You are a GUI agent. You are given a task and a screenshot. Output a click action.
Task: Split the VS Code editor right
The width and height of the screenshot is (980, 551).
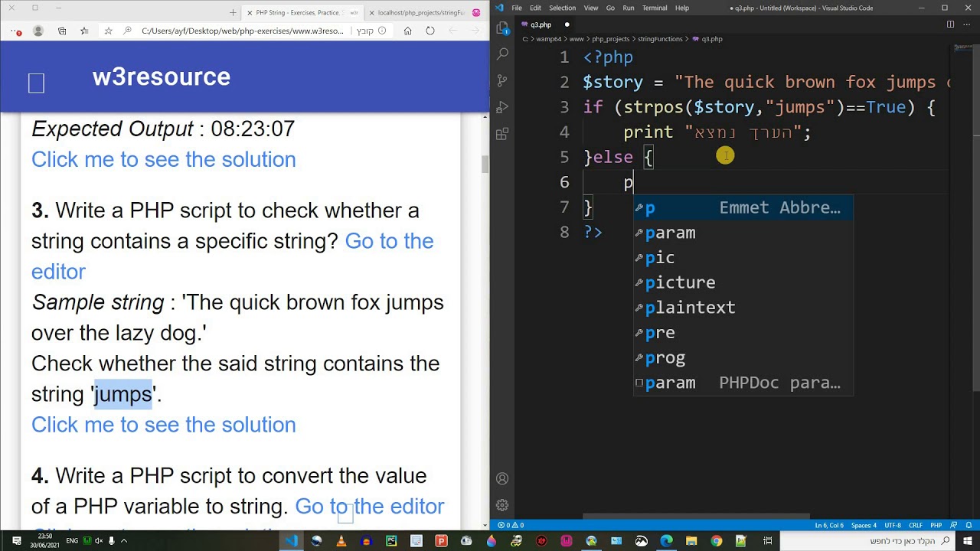click(x=950, y=24)
